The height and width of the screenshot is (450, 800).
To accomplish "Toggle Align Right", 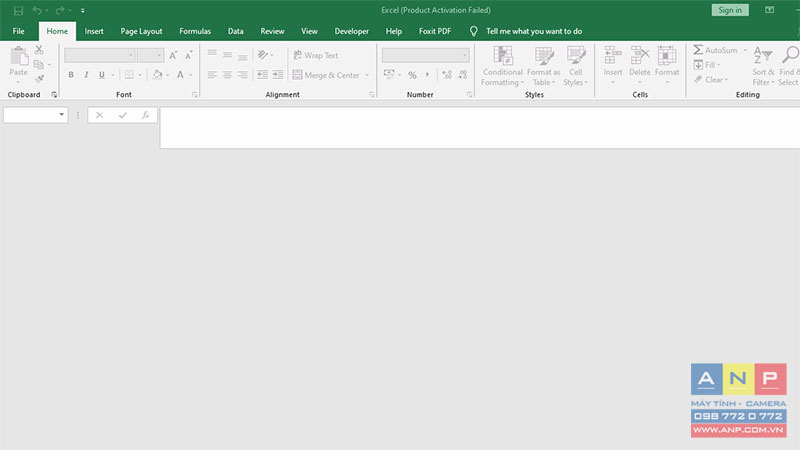I will pyautogui.click(x=242, y=75).
